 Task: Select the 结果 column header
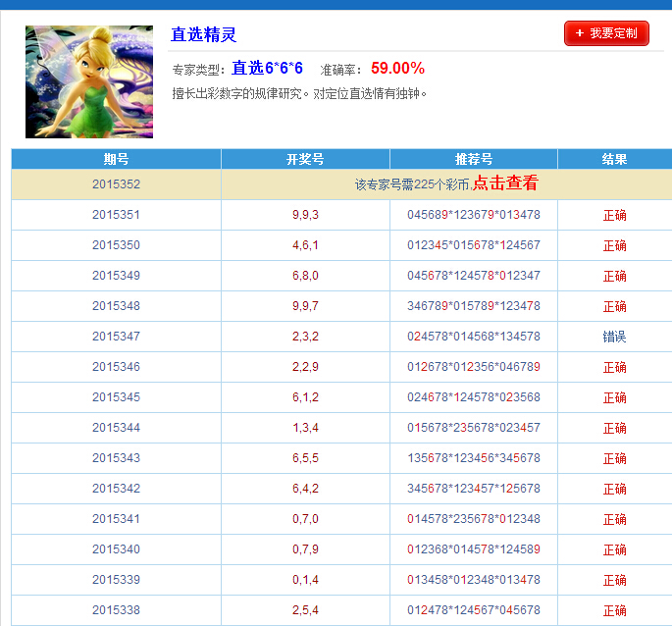click(614, 159)
